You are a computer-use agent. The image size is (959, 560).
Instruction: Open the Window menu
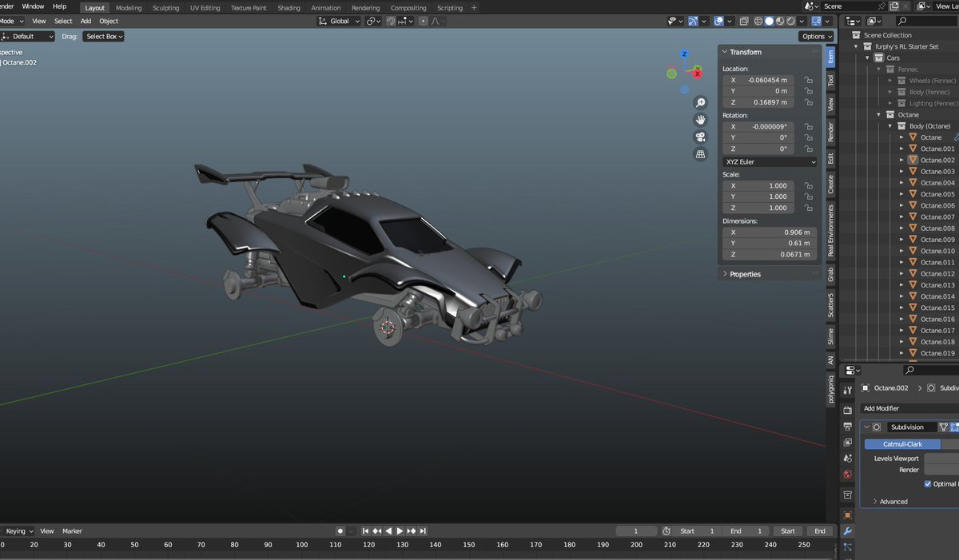(33, 6)
